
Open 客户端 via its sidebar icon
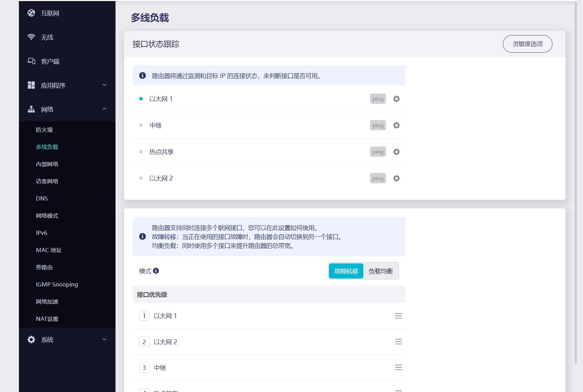click(32, 61)
